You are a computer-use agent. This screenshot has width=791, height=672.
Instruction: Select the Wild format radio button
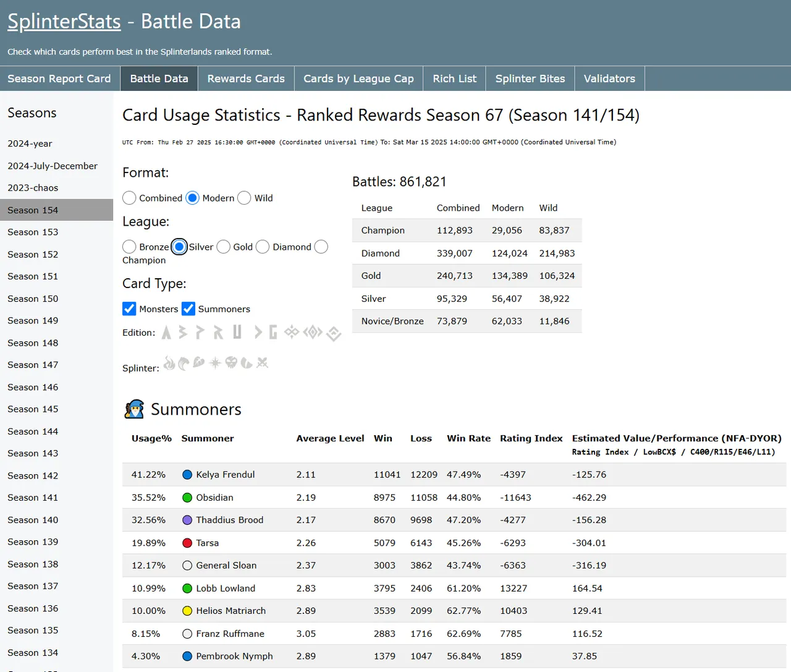point(244,198)
